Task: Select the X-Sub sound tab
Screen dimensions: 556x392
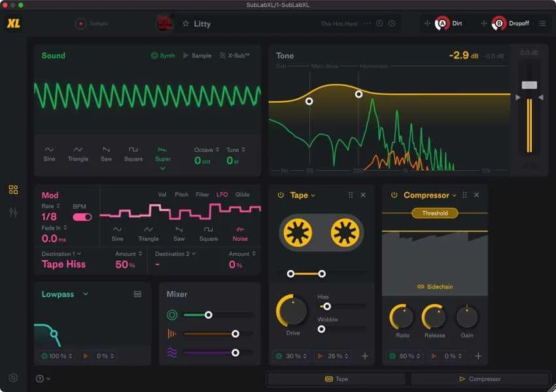Action: (234, 56)
